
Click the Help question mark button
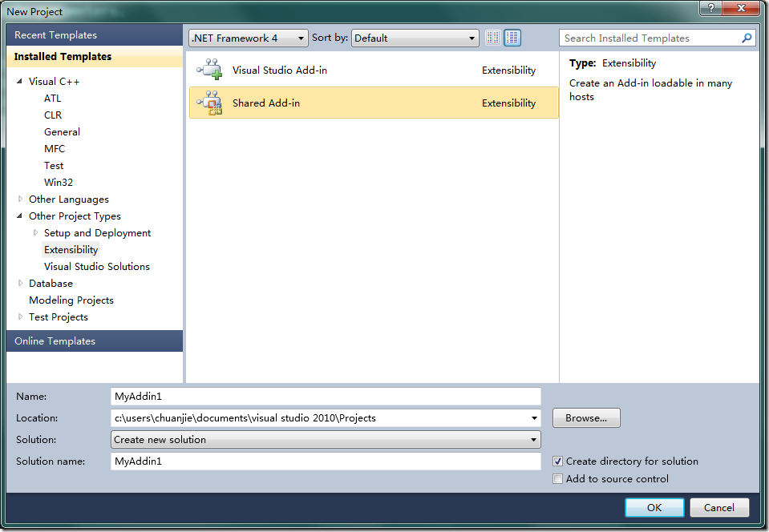click(711, 8)
